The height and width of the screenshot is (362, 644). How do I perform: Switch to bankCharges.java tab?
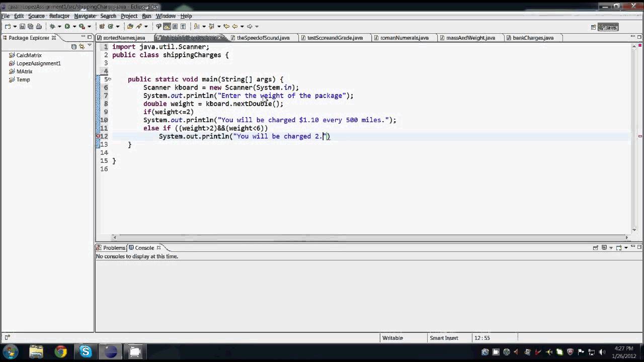coord(533,38)
